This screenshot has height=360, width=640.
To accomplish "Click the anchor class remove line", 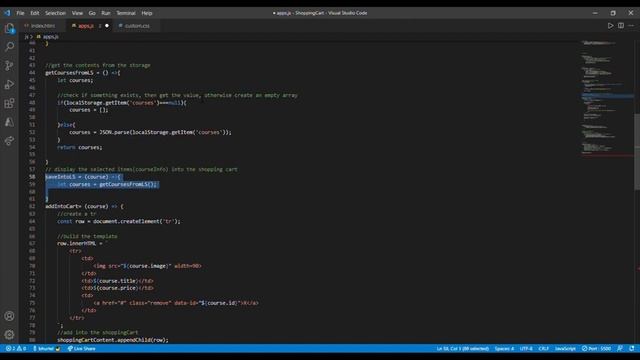I will click(x=176, y=303).
